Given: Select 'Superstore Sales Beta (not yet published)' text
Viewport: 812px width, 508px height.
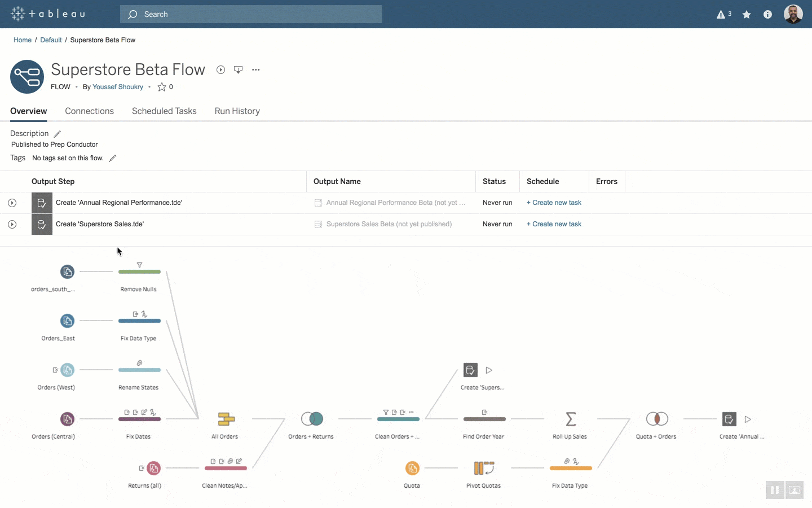Looking at the screenshot, I should [x=389, y=224].
